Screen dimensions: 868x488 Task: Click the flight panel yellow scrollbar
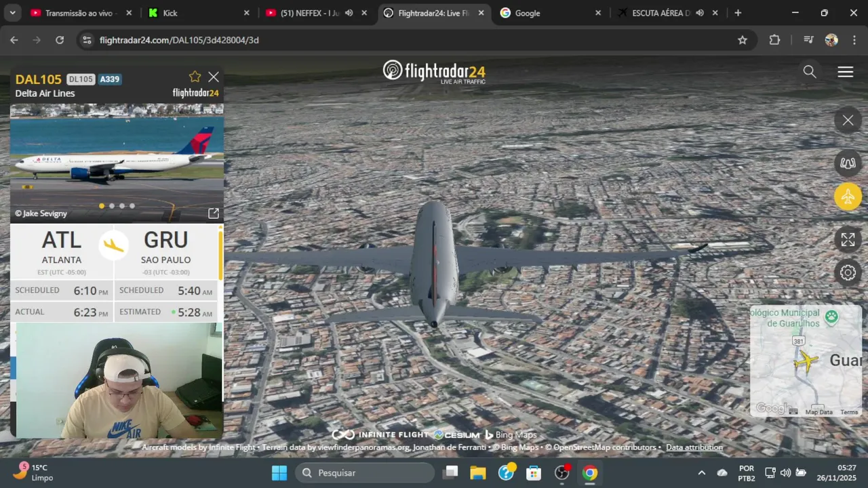click(220, 254)
